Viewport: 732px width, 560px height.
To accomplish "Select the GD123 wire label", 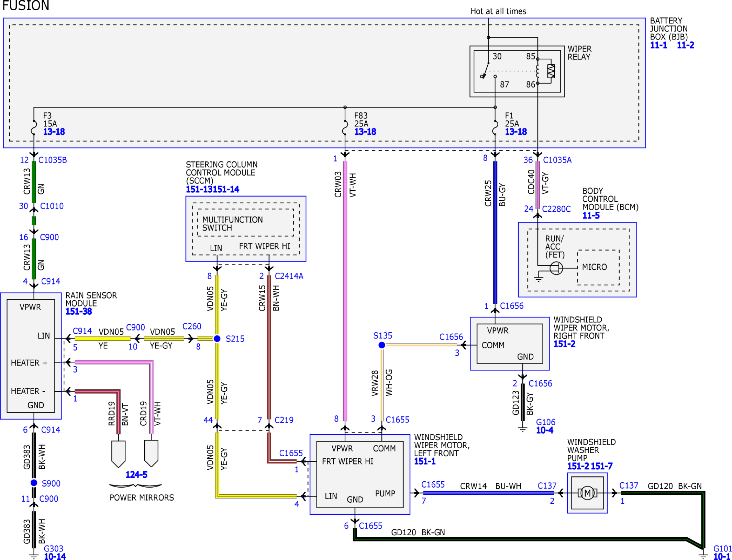I will pos(515,403).
